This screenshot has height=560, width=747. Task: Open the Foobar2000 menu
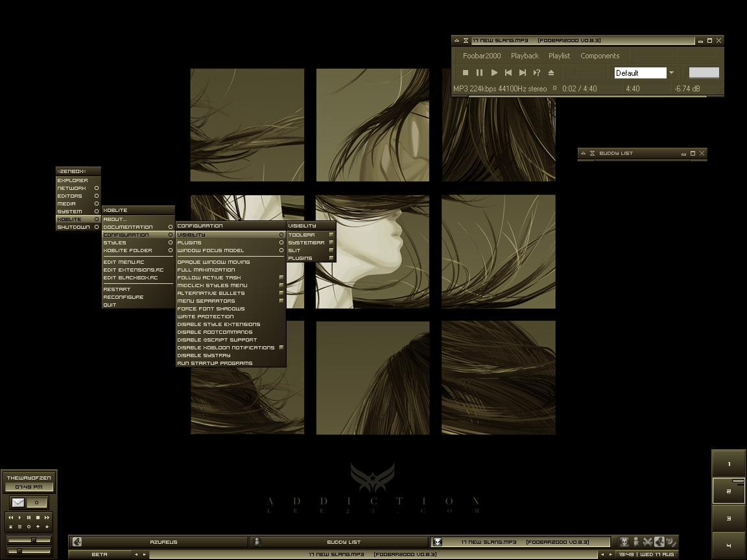[x=482, y=56]
